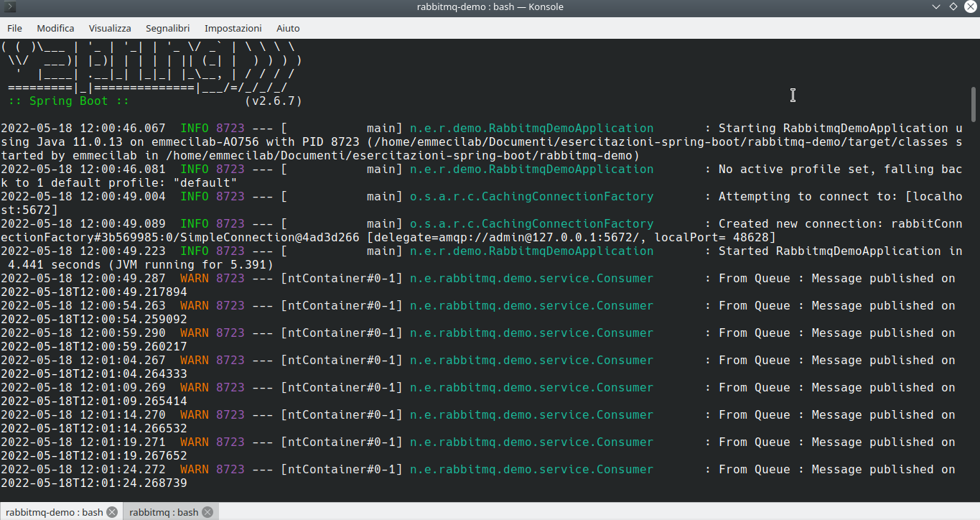Close the rabbitmq-demo : bash tab
980x520 pixels.
(x=112, y=512)
